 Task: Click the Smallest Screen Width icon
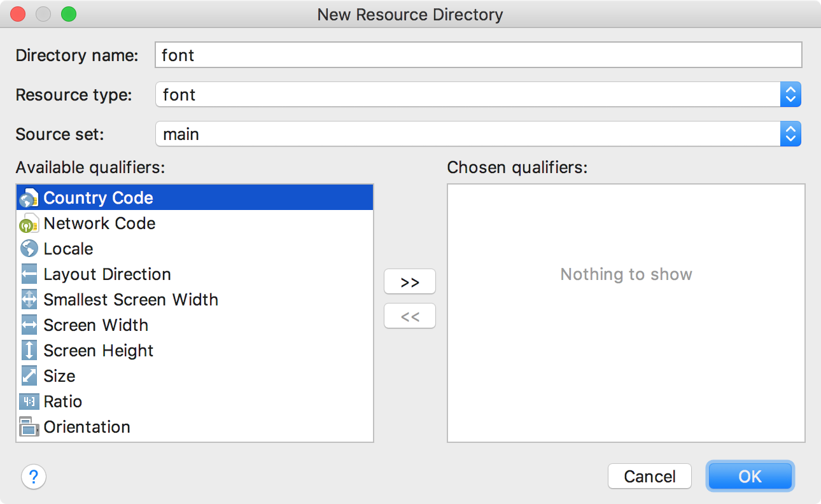pos(29,299)
